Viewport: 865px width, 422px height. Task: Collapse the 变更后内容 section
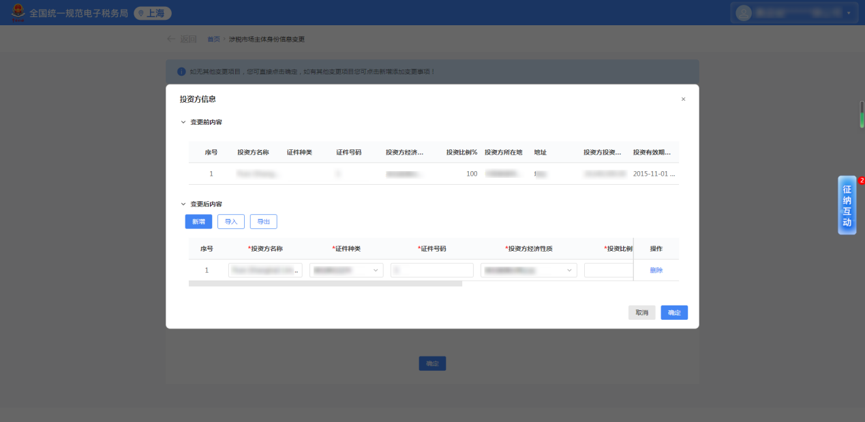(x=183, y=204)
